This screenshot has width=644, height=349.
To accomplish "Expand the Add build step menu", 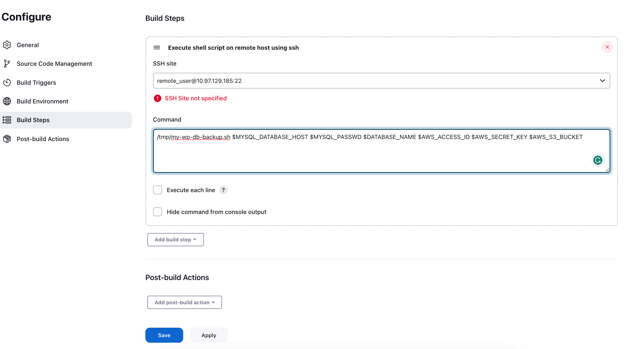I will pyautogui.click(x=175, y=240).
